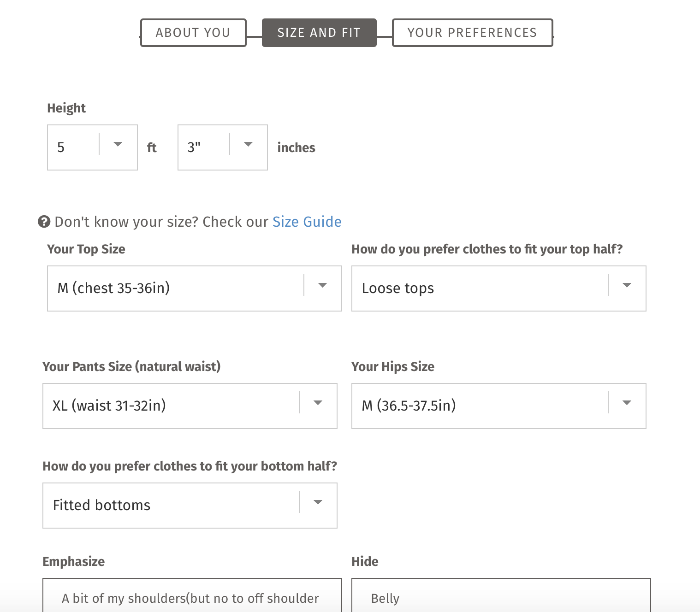This screenshot has height=612, width=700.
Task: Open the Size Guide link
Action: (307, 222)
